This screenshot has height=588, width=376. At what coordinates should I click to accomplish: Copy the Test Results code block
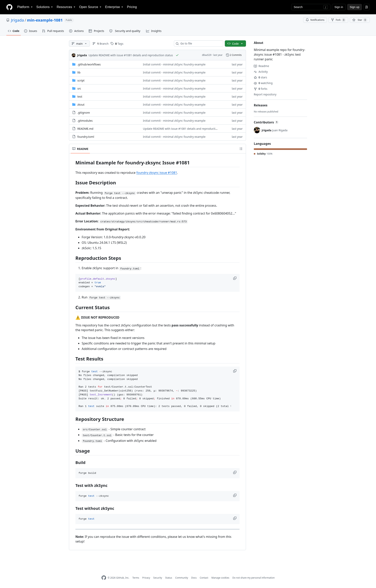pyautogui.click(x=235, y=371)
